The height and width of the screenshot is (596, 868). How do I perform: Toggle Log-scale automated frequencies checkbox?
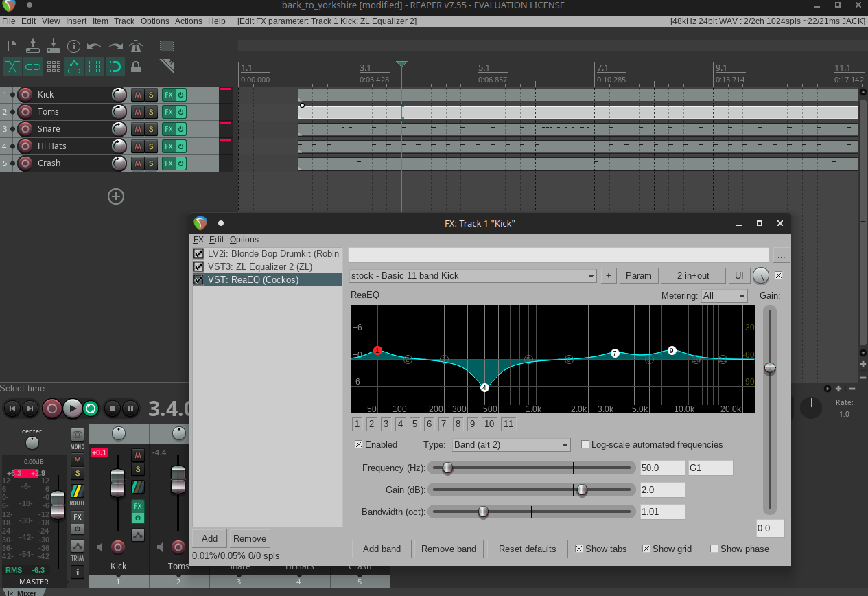click(585, 444)
